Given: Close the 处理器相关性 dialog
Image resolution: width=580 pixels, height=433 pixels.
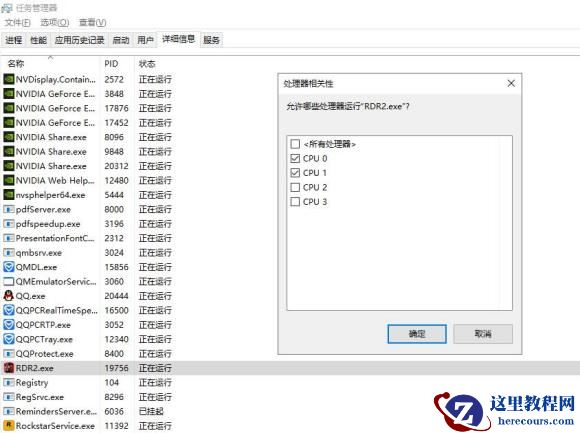Looking at the screenshot, I should pos(511,84).
